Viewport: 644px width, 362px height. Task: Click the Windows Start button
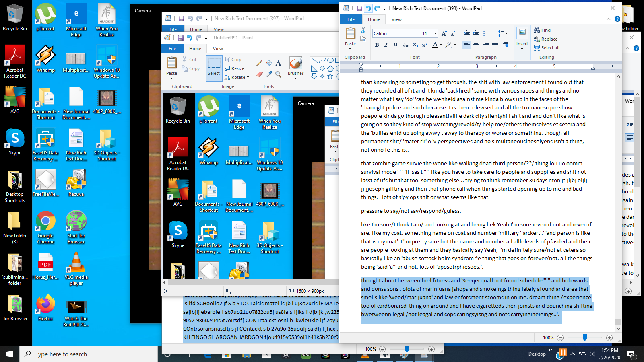[10, 354]
